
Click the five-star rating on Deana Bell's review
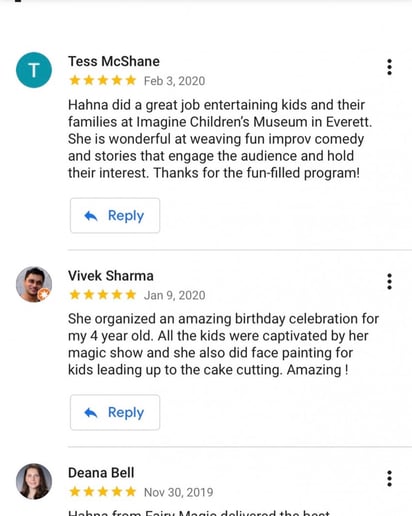[103, 492]
